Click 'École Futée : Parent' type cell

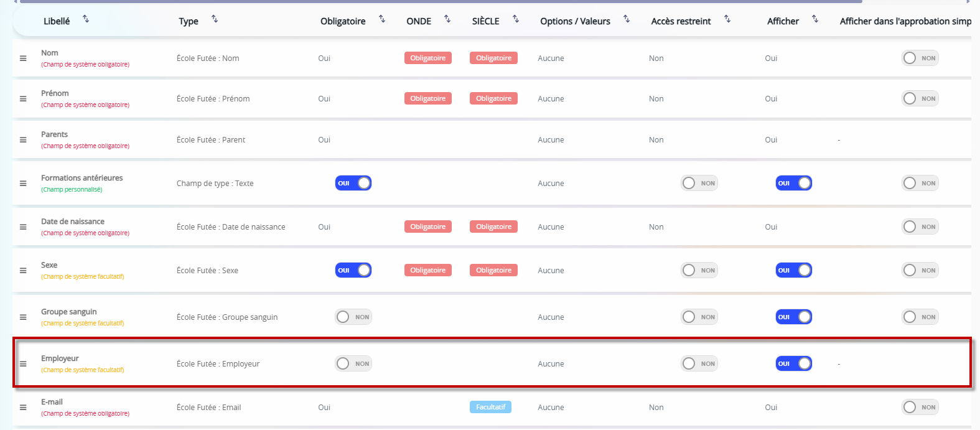click(x=211, y=140)
